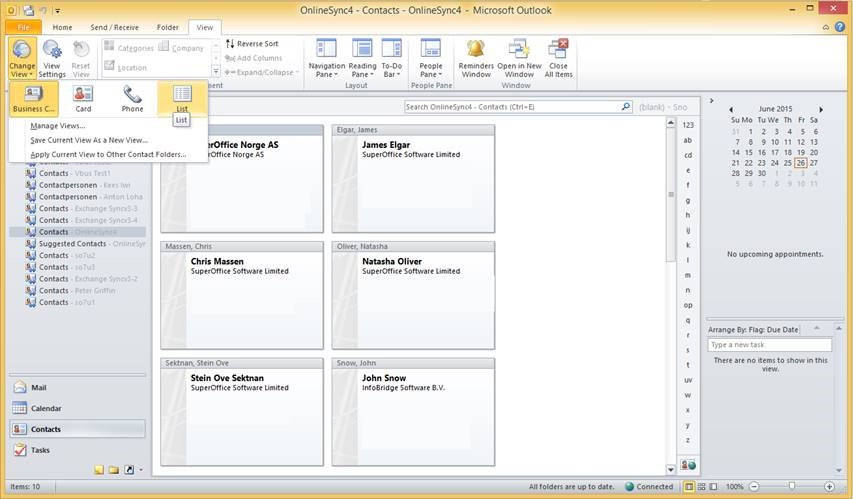Click the search contacts input field
Viewport: 853px width, 499px height.
tap(511, 107)
